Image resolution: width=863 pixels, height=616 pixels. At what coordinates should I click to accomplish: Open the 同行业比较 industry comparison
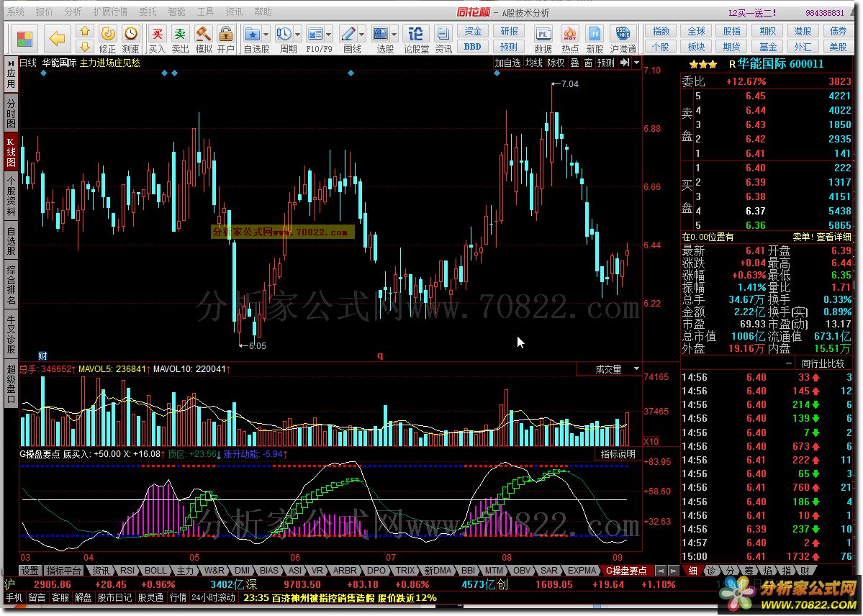tap(823, 363)
